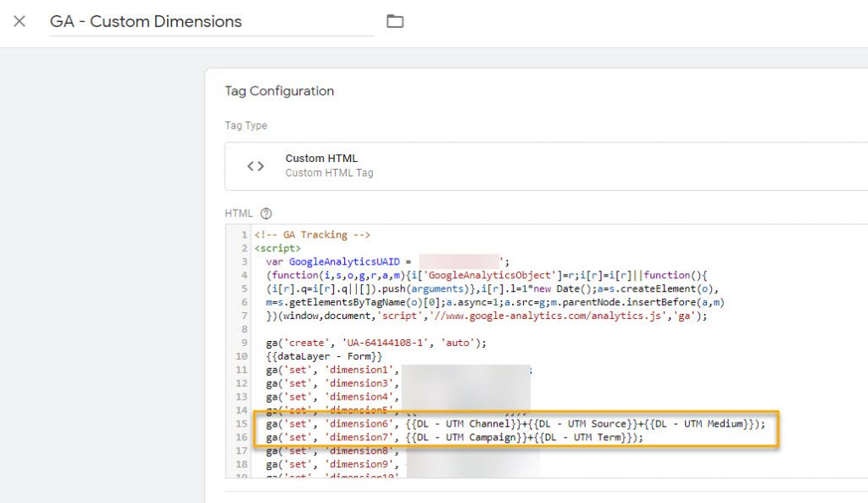868x503 pixels.
Task: Click the analytics.js URL code line
Action: (487, 316)
